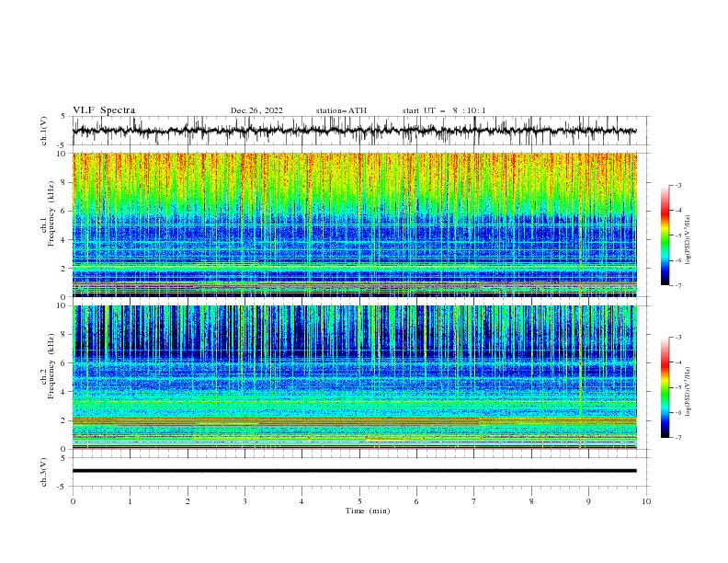
Task: Click the '5' tick on the ch.1(V) axis
Action: click(63, 116)
